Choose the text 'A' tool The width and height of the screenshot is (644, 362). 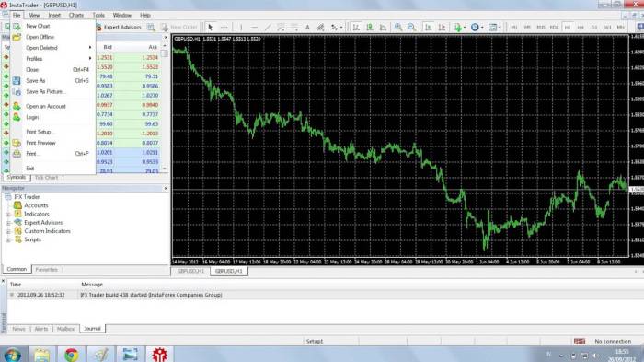307,27
